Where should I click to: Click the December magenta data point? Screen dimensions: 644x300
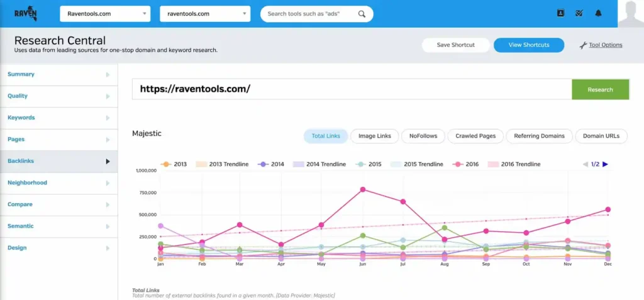pyautogui.click(x=608, y=209)
